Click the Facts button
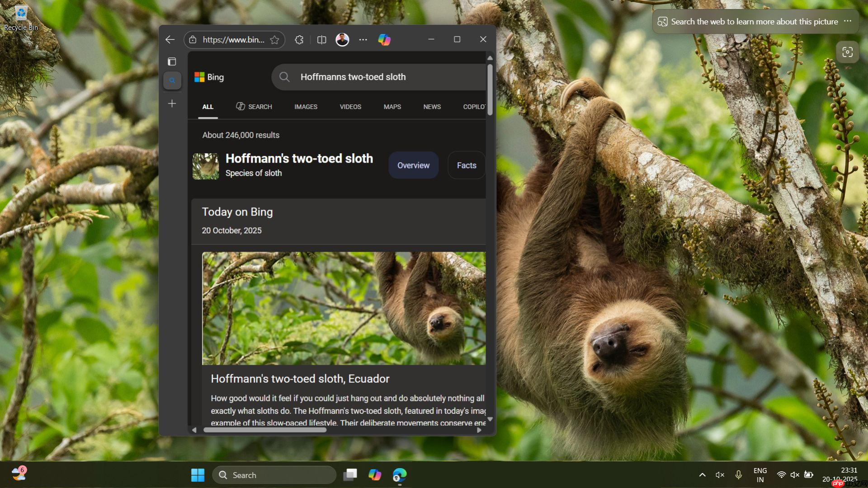This screenshot has height=488, width=868. click(x=466, y=165)
